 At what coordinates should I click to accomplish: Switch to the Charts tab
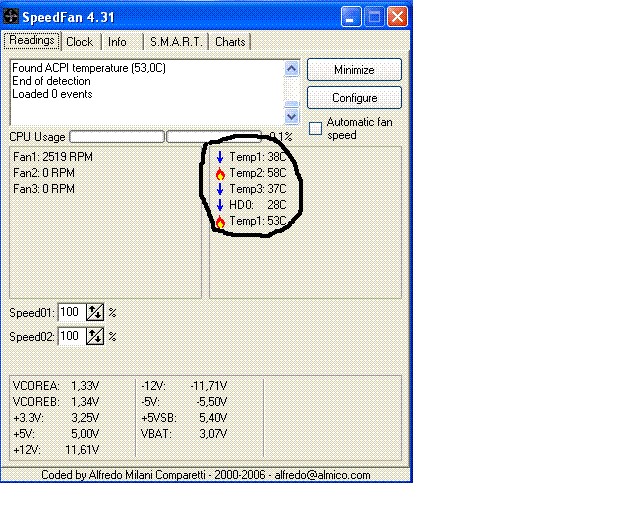pyautogui.click(x=230, y=42)
